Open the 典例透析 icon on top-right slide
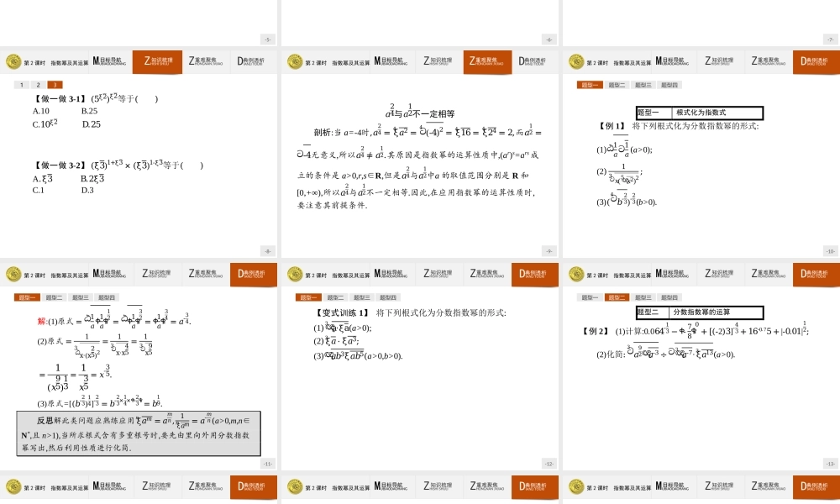Viewport: 840px width, 504px height. click(x=815, y=62)
